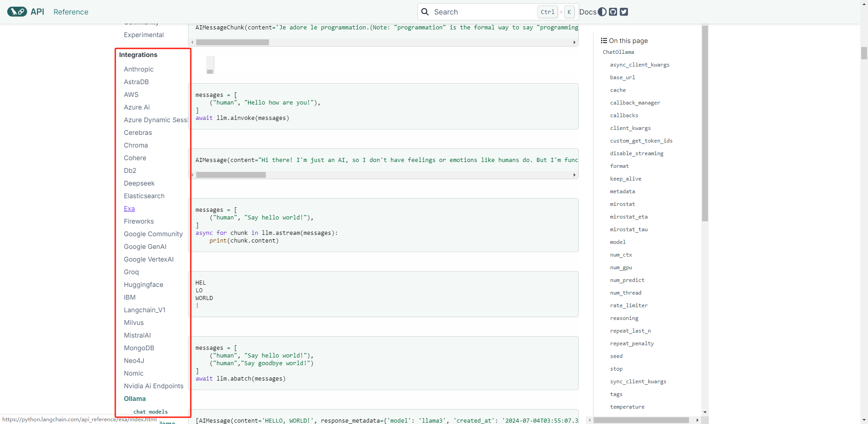The image size is (868, 424).
Task: Jump to keep_alive in outline
Action: 626,179
